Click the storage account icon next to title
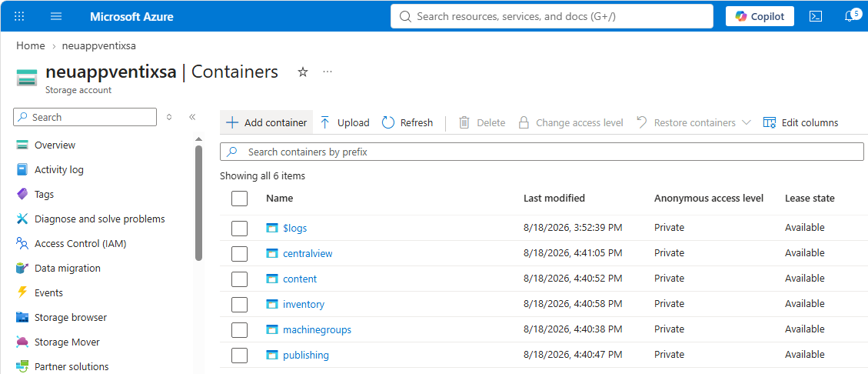The height and width of the screenshot is (374, 868). [27, 78]
